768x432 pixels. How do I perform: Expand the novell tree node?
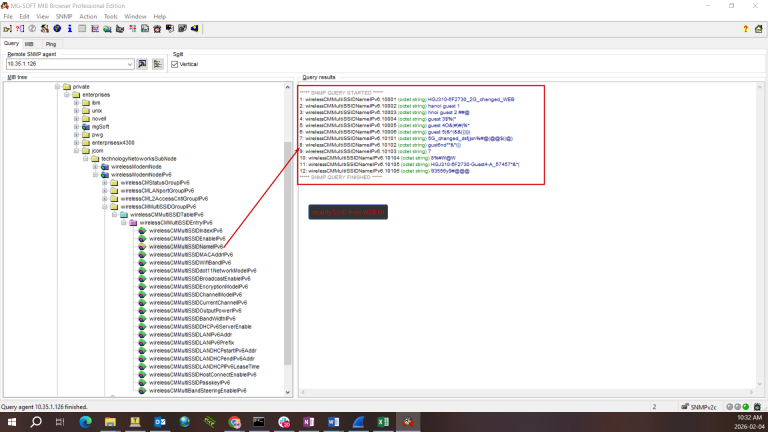click(76, 119)
